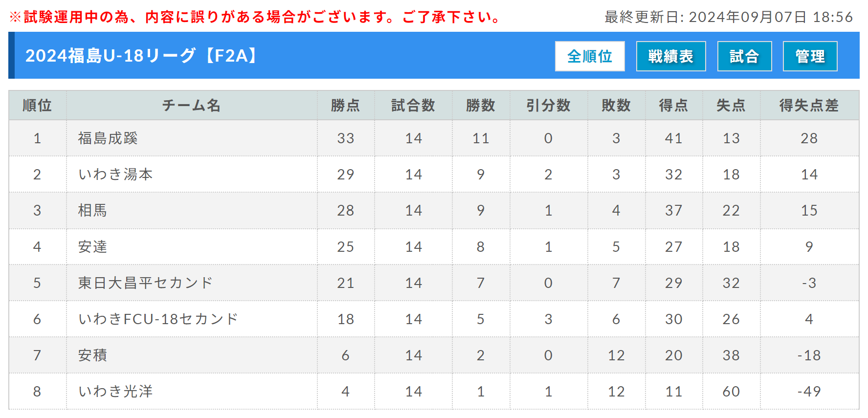The width and height of the screenshot is (868, 418).
Task: Select the いわき湯本 team row
Action: tap(434, 175)
